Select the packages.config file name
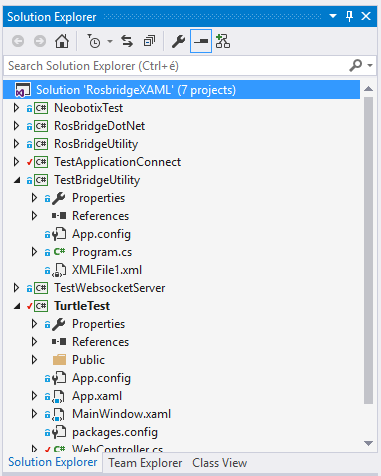 point(115,432)
